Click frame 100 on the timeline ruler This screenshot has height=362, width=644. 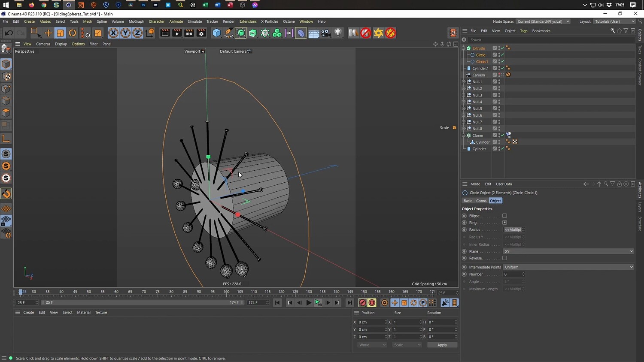tap(226, 292)
